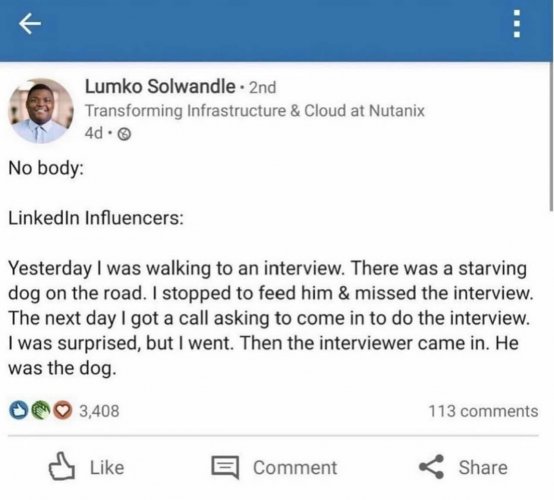Click the Share network icon
This screenshot has height=500, width=554.
pos(431,467)
